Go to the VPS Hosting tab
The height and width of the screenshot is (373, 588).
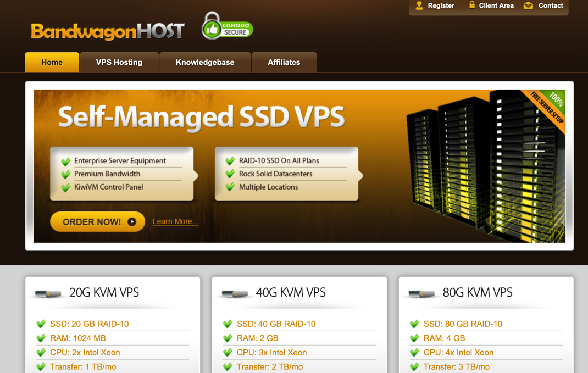click(x=119, y=62)
